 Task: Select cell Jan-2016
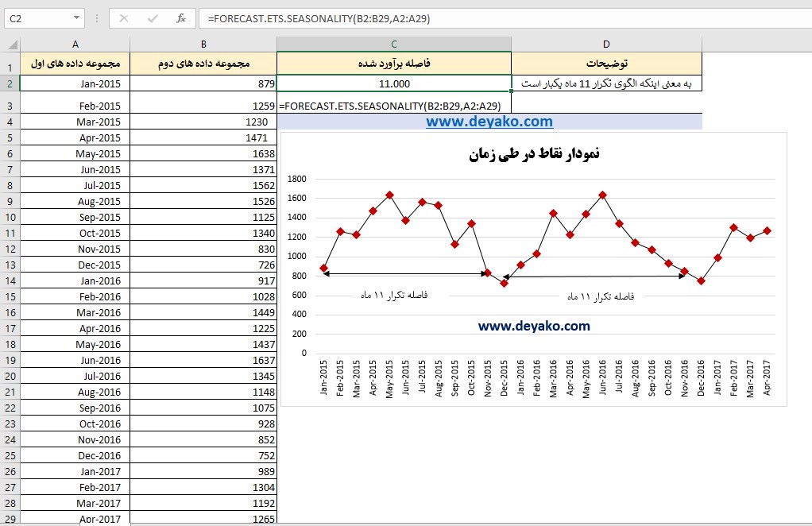coord(75,280)
